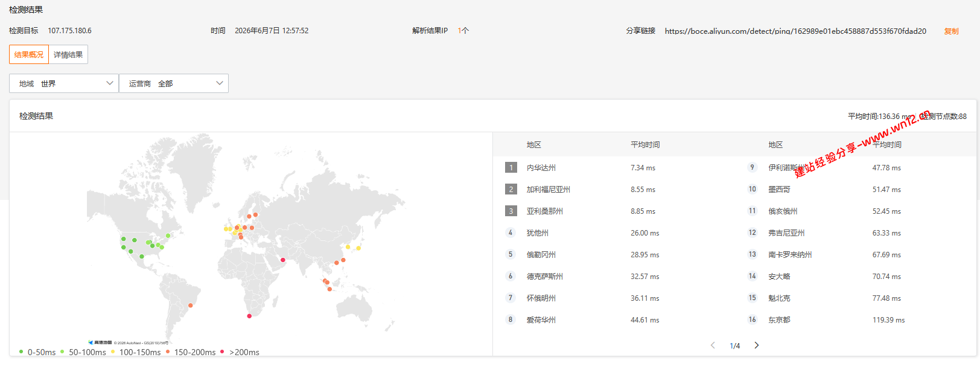The width and height of the screenshot is (980, 366).
Task: Click the target IP 107.175.180.6
Action: (x=69, y=31)
